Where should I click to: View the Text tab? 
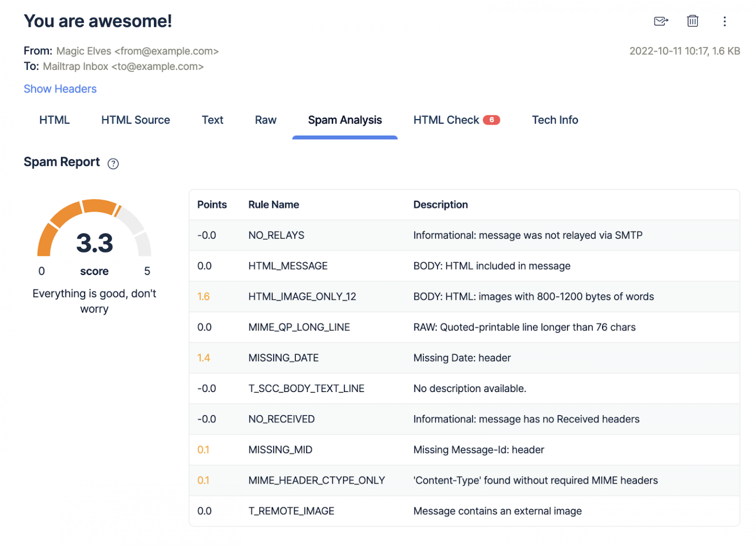click(x=212, y=120)
